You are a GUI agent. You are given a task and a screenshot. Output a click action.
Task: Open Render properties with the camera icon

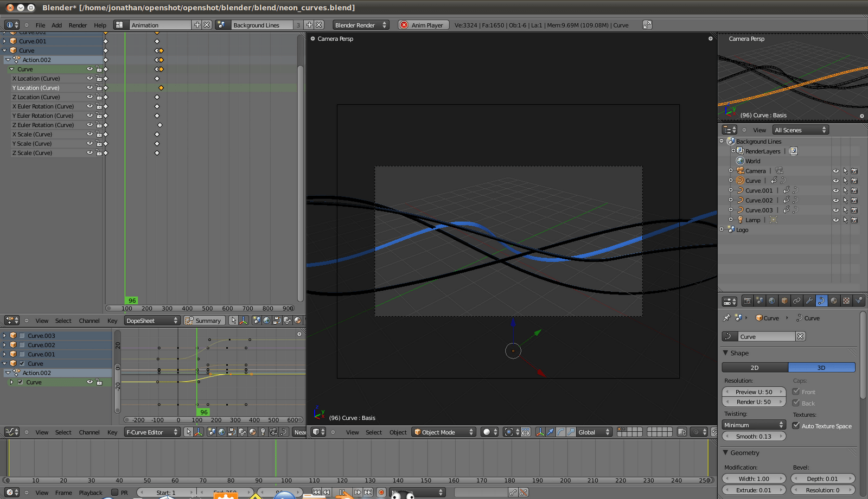pyautogui.click(x=748, y=300)
